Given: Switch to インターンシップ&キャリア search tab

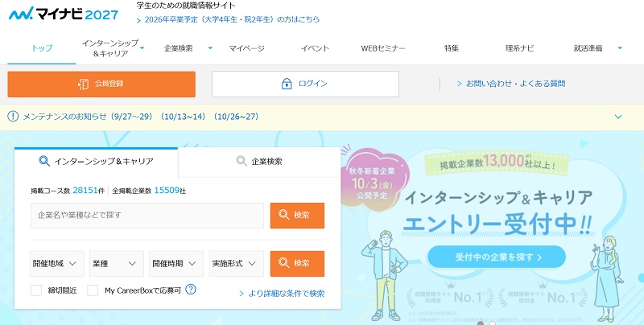Looking at the screenshot, I should tap(96, 161).
